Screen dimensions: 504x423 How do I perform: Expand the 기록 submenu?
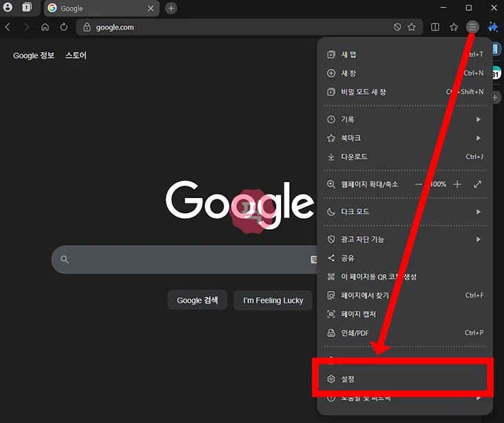coord(405,119)
